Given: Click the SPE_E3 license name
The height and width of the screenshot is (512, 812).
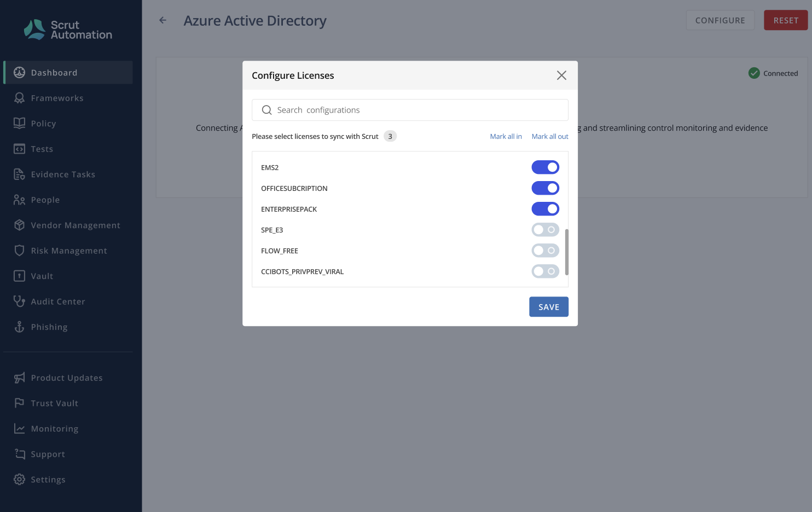Looking at the screenshot, I should (272, 230).
